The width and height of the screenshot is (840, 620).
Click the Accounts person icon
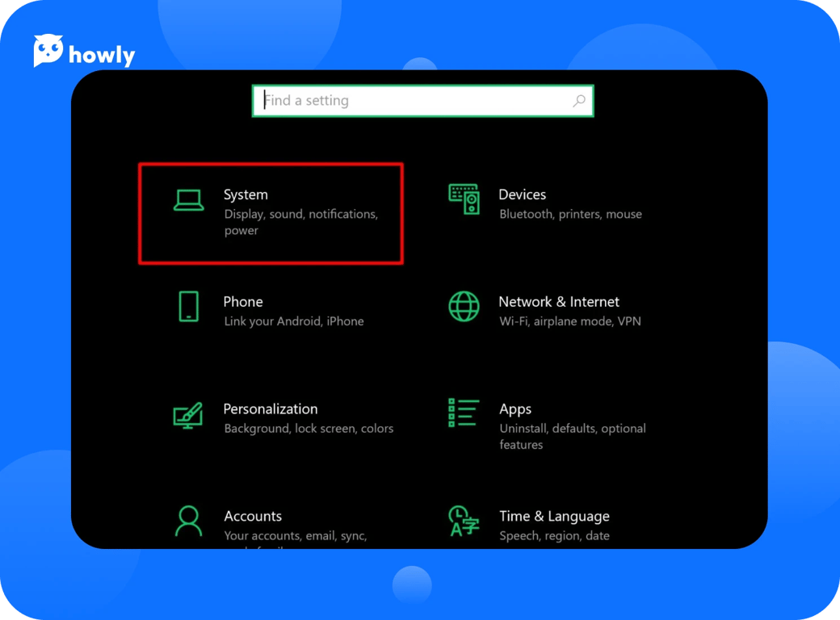[188, 522]
